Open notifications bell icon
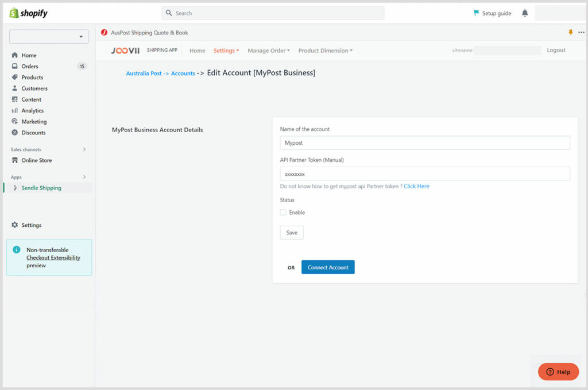588x390 pixels. click(525, 13)
